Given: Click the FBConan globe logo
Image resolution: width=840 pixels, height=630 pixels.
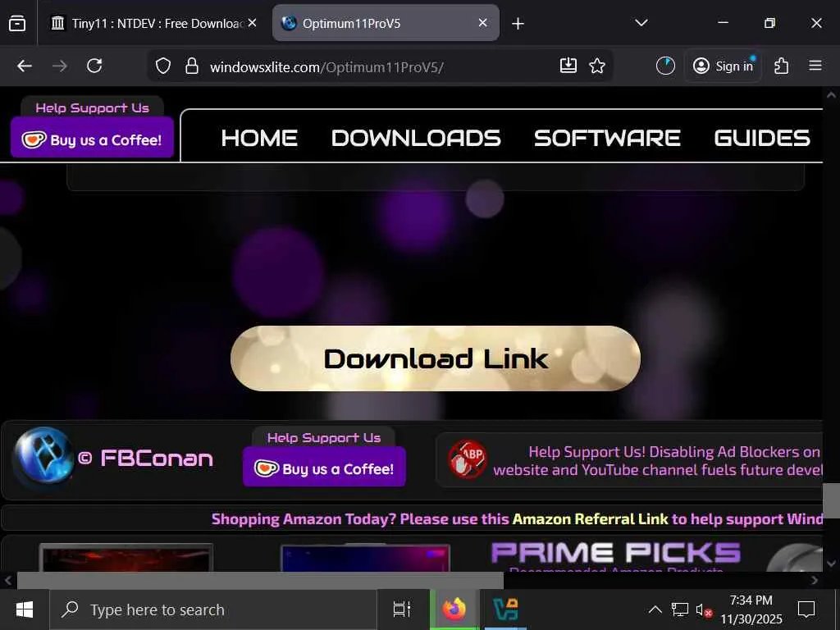Looking at the screenshot, I should pyautogui.click(x=43, y=456).
